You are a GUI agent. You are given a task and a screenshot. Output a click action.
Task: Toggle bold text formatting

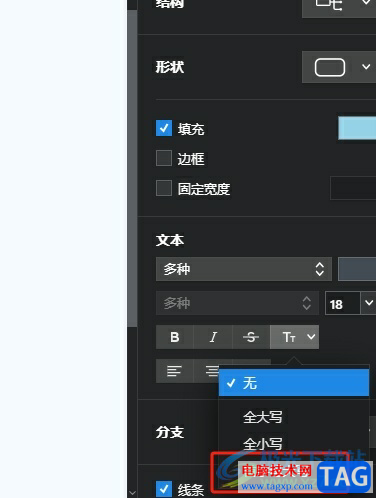click(x=175, y=337)
